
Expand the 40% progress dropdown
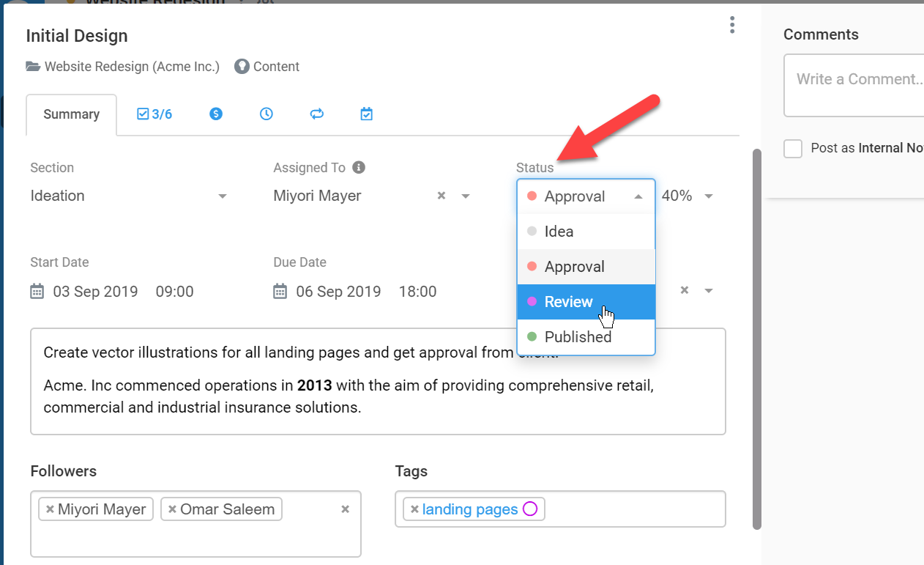tap(708, 196)
